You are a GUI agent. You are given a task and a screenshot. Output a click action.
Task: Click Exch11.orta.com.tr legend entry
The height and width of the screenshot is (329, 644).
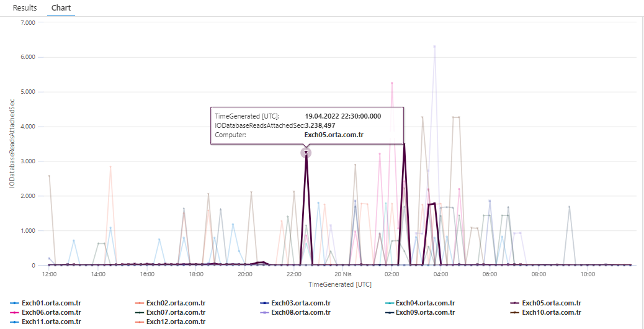tap(45, 322)
